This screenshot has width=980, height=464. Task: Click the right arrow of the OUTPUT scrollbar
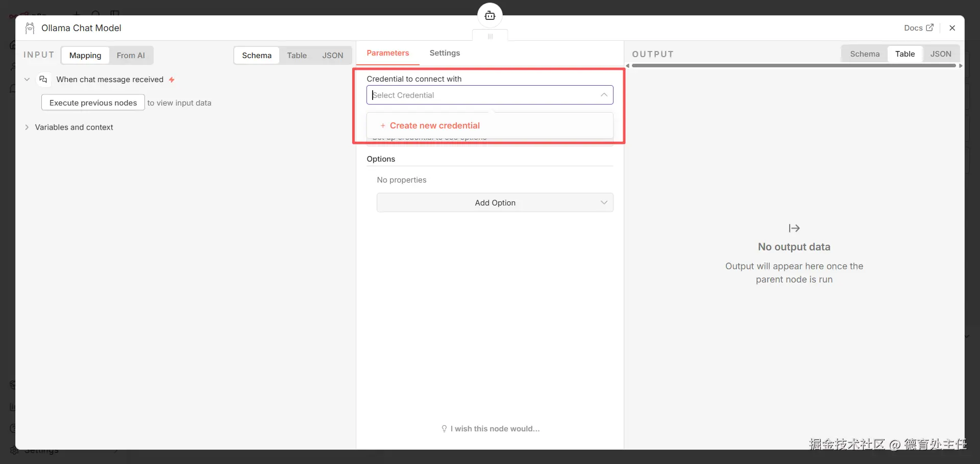(x=961, y=66)
